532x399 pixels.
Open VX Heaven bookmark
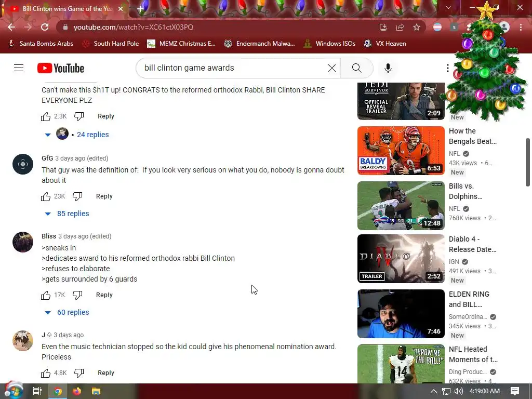click(385, 44)
